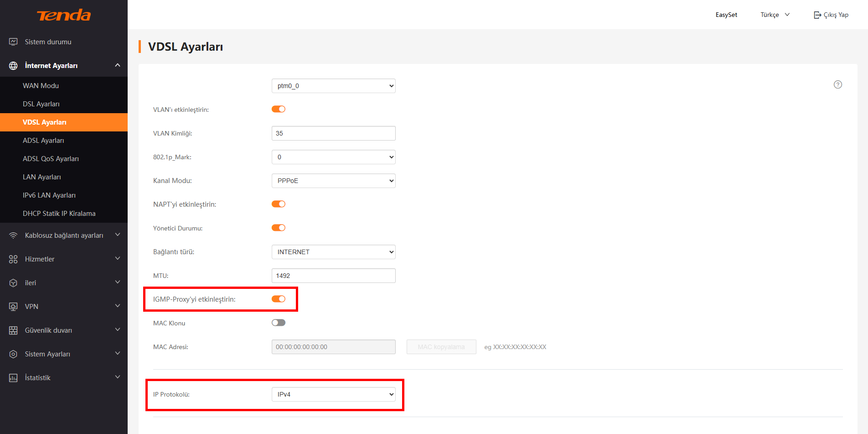Click the Tenda logo
Screen dimensions: 868x434
click(x=64, y=15)
